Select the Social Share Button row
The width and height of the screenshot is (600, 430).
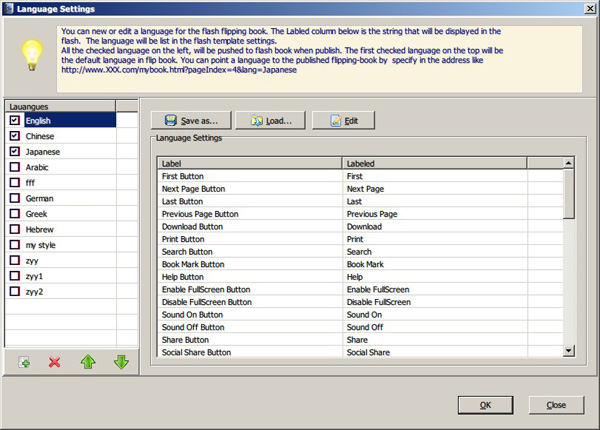[360, 352]
